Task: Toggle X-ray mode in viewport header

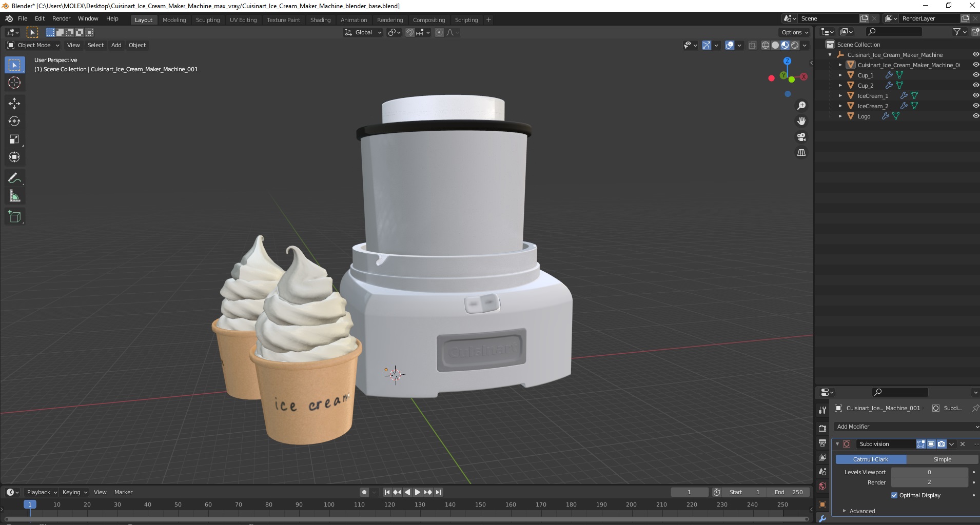Action: tap(752, 45)
